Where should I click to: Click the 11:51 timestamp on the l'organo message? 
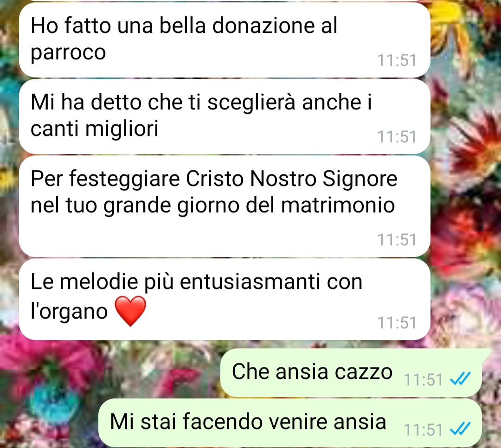[x=397, y=323]
